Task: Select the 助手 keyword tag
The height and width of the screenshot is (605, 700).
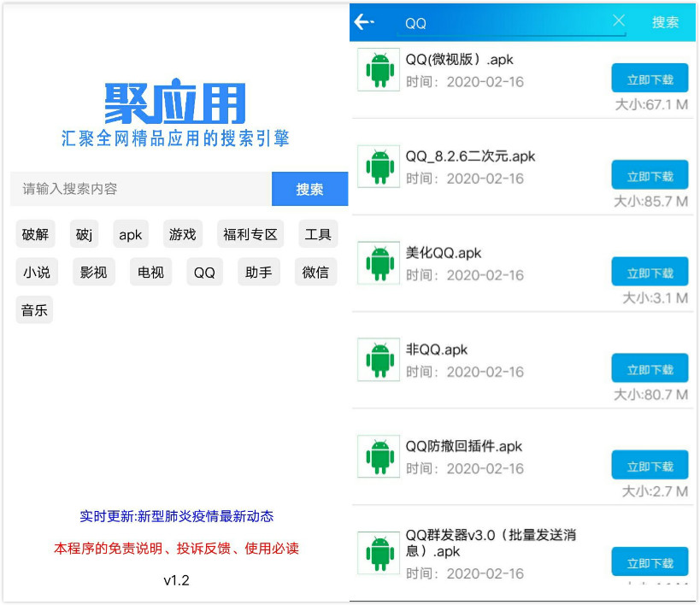Action: click(259, 272)
